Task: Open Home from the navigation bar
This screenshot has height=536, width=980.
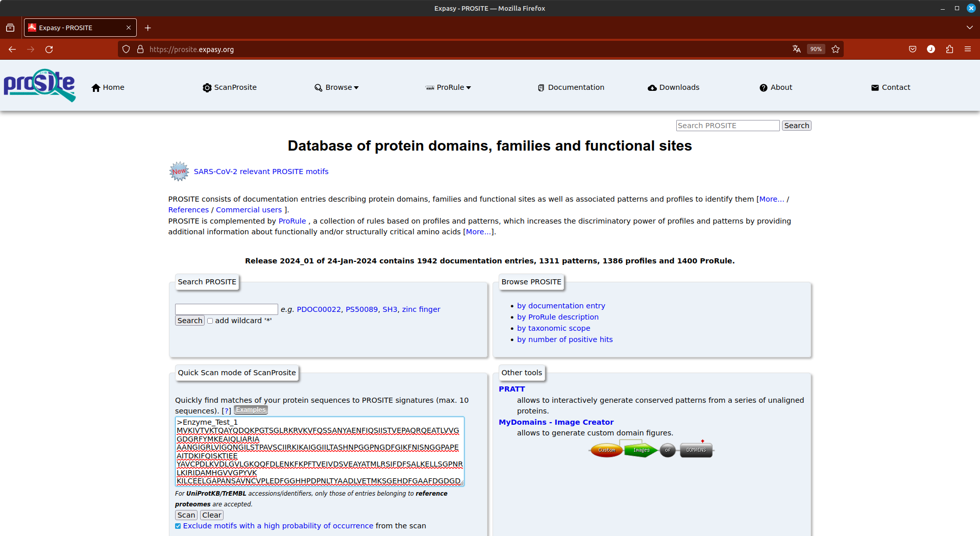Action: (108, 87)
